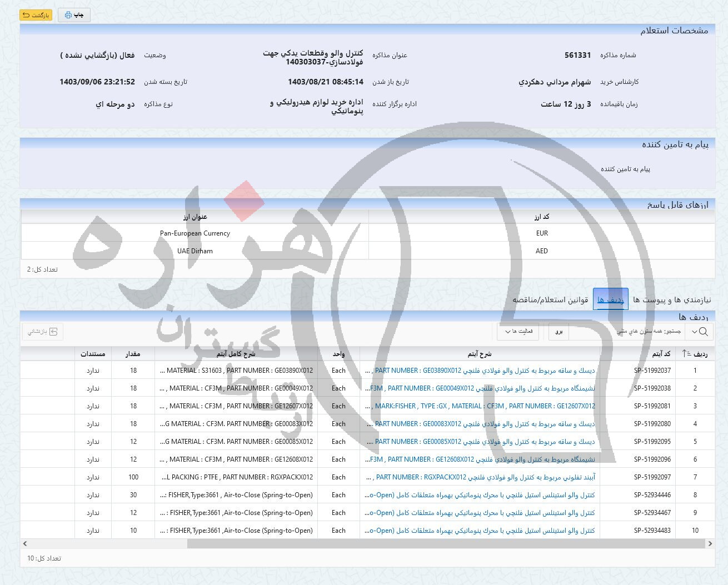Click the horizontal scrollbar of the items table
This screenshot has height=585, width=728.
click(445, 544)
